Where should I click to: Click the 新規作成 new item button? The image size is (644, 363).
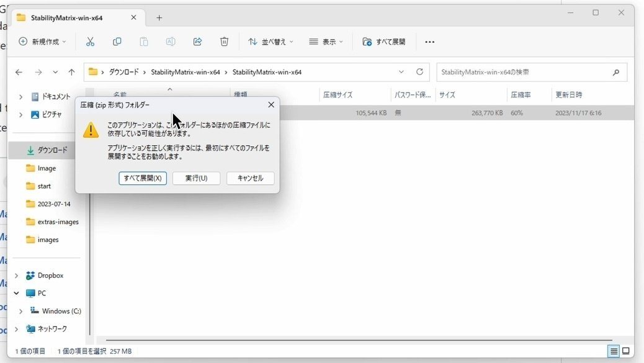[x=42, y=42]
